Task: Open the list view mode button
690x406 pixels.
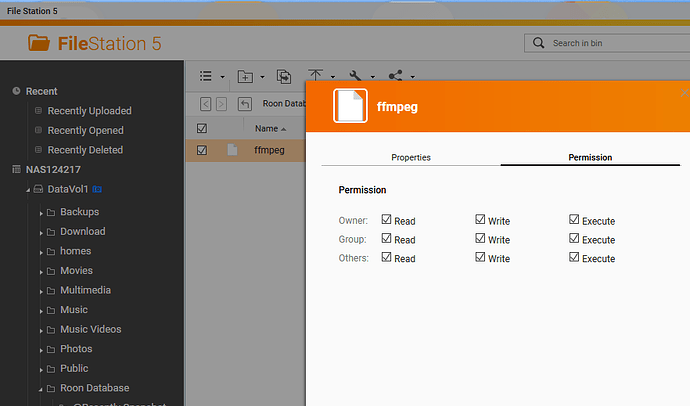Action: (206, 76)
